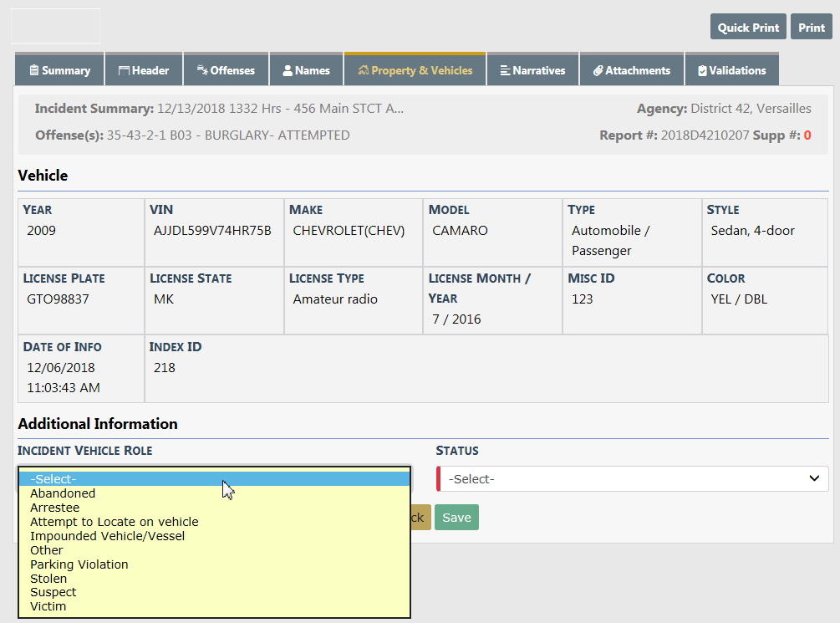This screenshot has height=623, width=840.
Task: Click the Header tab icon
Action: pos(124,71)
